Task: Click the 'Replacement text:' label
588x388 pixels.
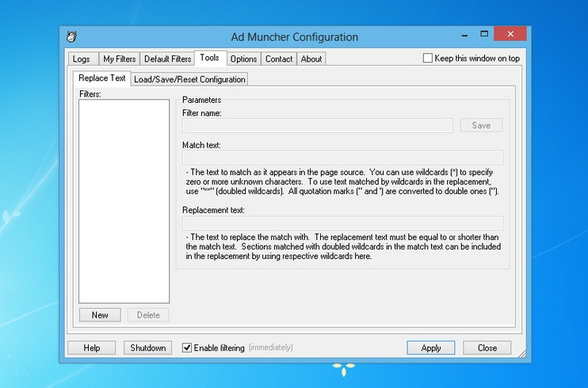Action: [x=213, y=210]
